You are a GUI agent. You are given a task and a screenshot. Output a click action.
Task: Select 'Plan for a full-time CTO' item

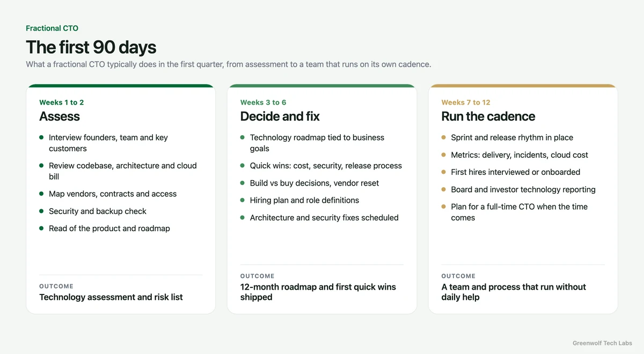click(x=519, y=212)
